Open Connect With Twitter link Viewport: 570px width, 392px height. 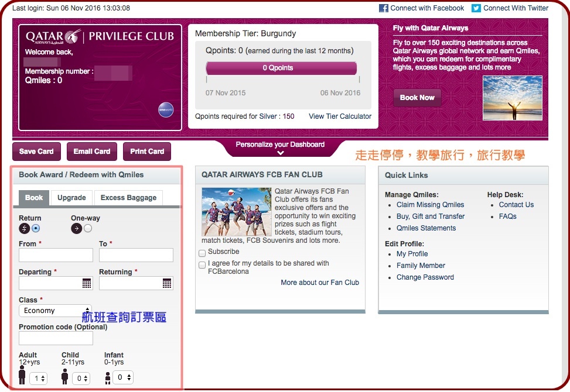coord(516,8)
